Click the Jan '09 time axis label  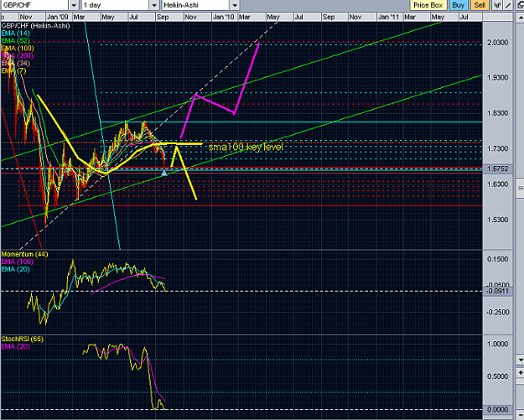[x=58, y=17]
